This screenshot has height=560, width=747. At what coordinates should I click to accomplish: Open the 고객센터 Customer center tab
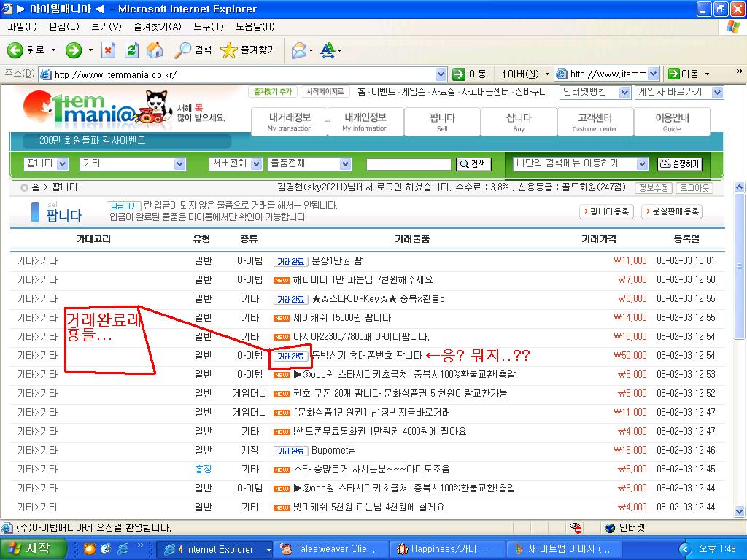tap(595, 121)
